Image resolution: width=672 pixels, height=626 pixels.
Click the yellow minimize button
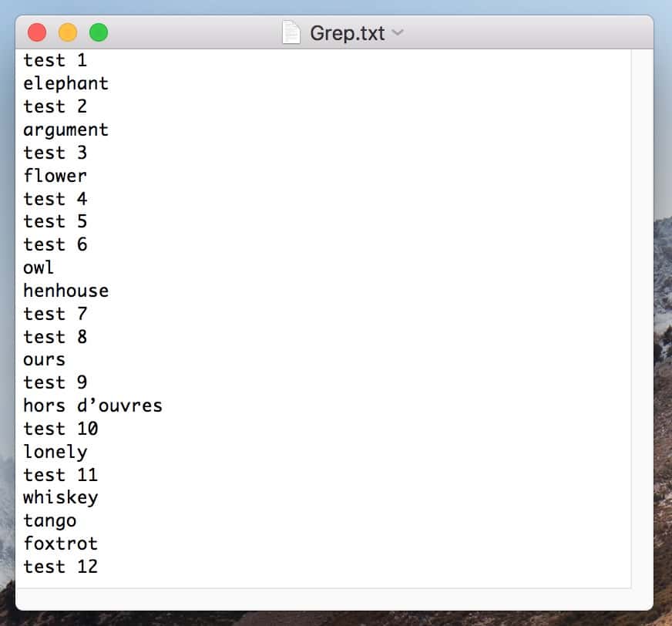pos(68,32)
